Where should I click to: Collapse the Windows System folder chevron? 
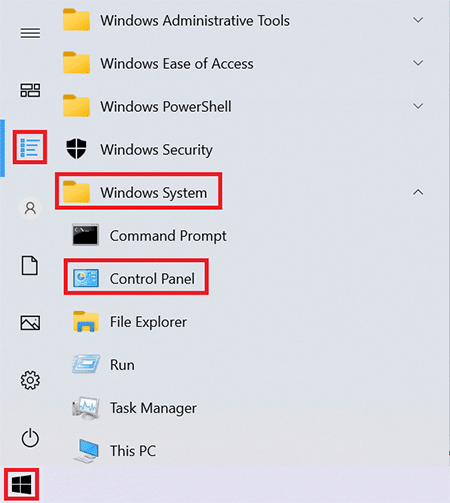[x=418, y=192]
